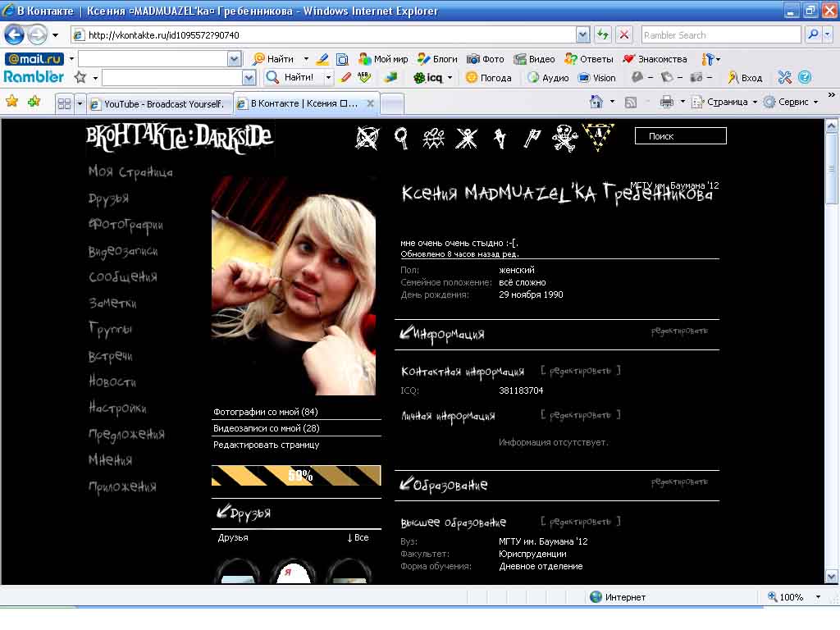This screenshot has height=630, width=840.
Task: Open Знакомства in mail.ru toolbar
Action: point(655,59)
